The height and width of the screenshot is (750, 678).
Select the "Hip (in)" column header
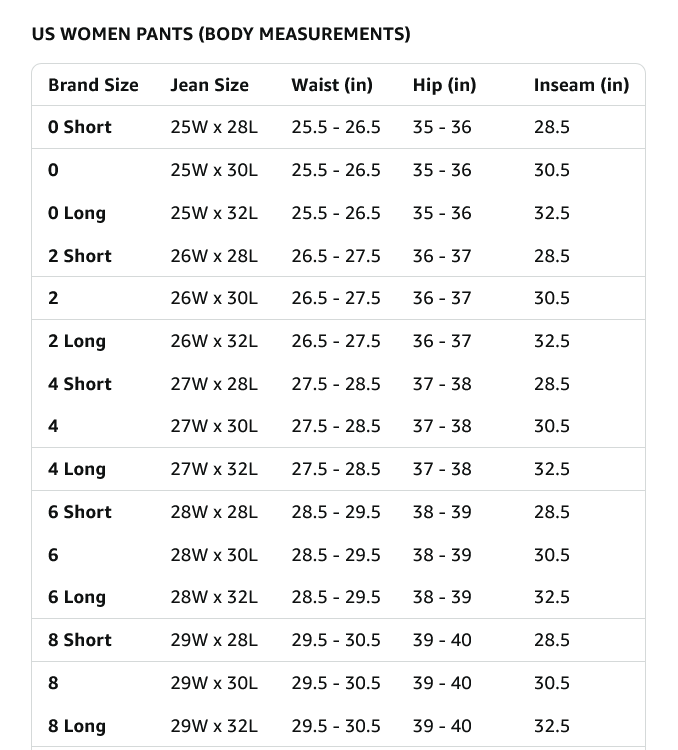[x=444, y=85]
